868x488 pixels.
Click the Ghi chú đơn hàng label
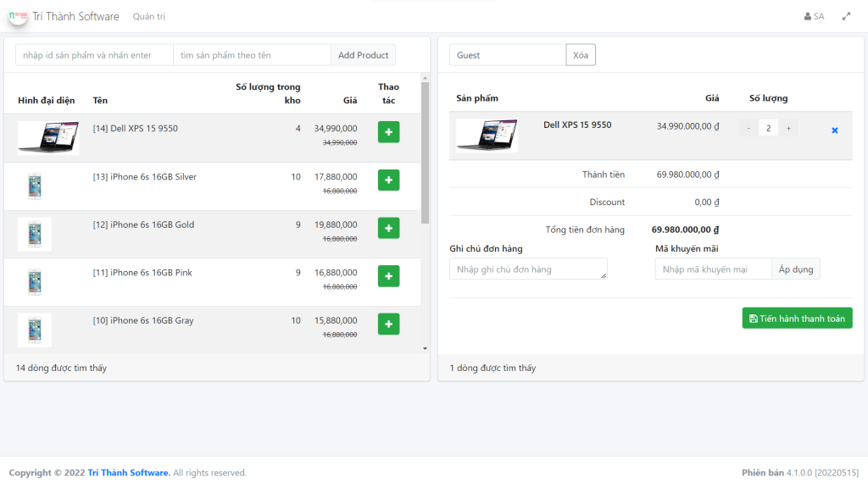486,248
